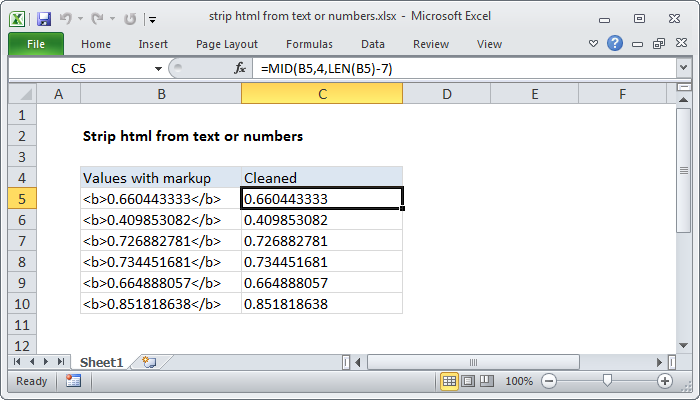Open the File tab

tap(36, 44)
